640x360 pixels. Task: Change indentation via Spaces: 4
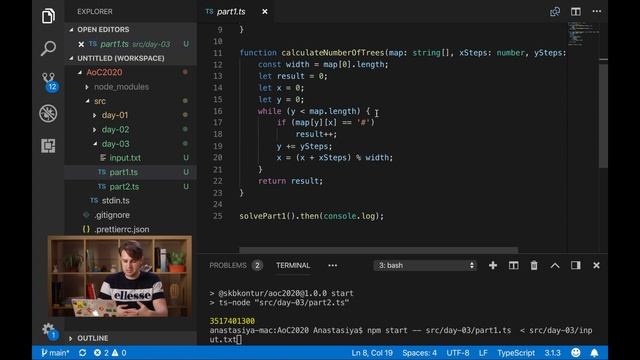click(x=419, y=353)
